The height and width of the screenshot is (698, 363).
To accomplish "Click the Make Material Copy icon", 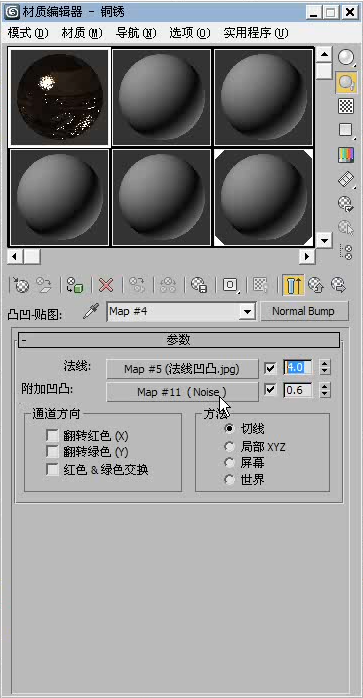I will coord(137,285).
